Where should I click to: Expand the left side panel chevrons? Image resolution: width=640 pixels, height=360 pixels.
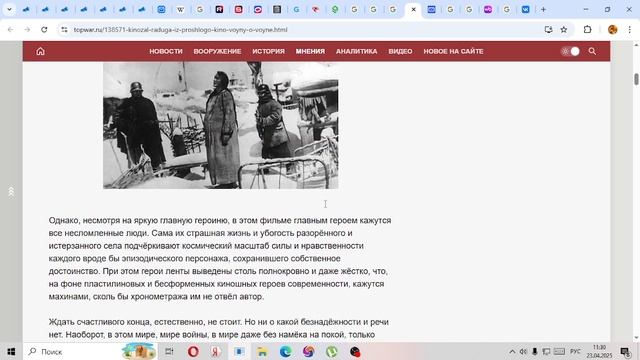click(x=11, y=191)
